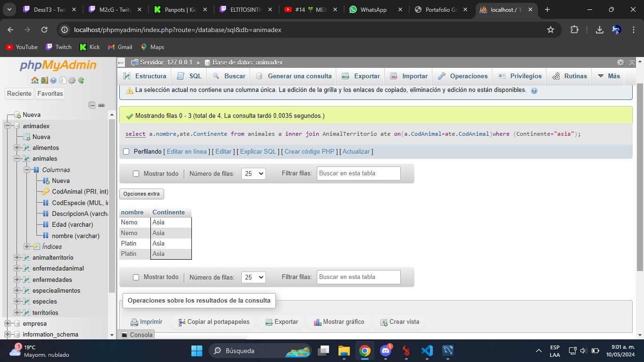Open the Consola bar at the bottom
Screen dimensions: 644x362
tap(137, 335)
